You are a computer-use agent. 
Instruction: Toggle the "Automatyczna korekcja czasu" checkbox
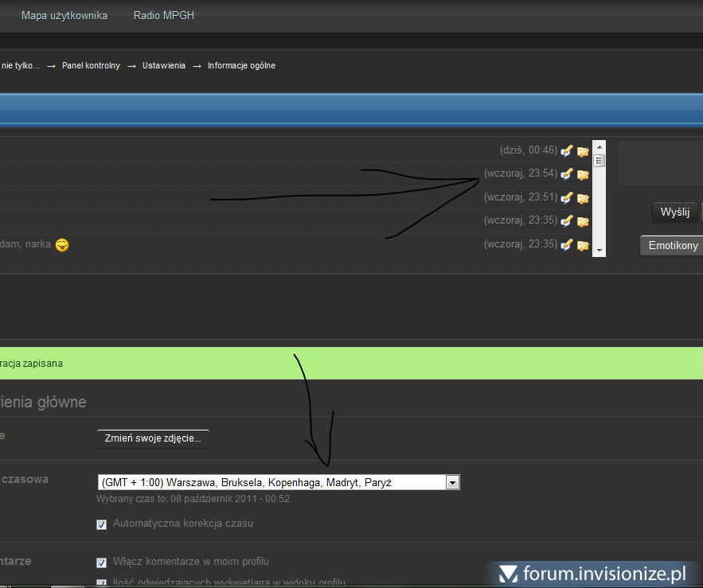pos(101,524)
